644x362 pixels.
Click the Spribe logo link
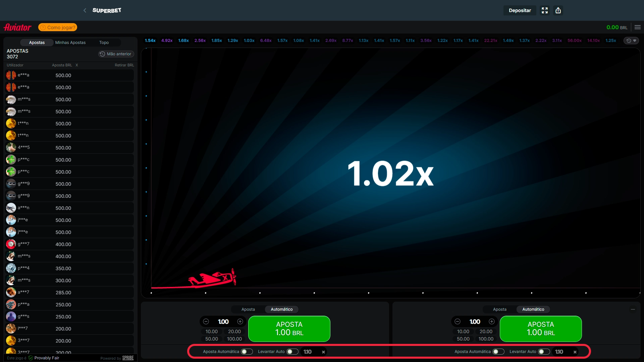[128, 358]
